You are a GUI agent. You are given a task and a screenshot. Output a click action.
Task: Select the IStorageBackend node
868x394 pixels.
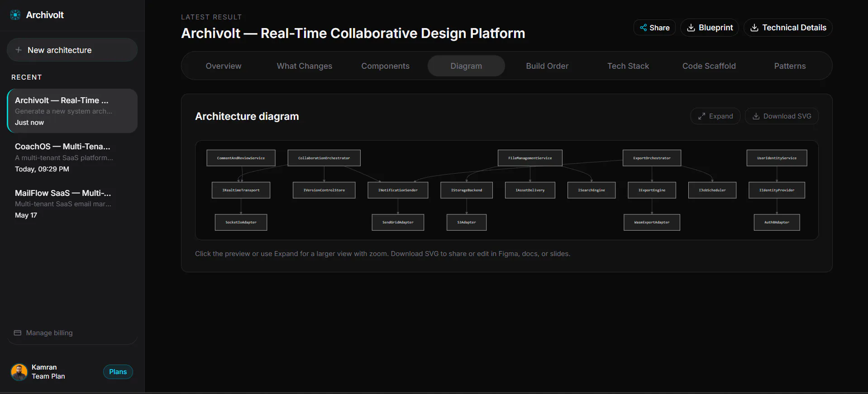467,190
